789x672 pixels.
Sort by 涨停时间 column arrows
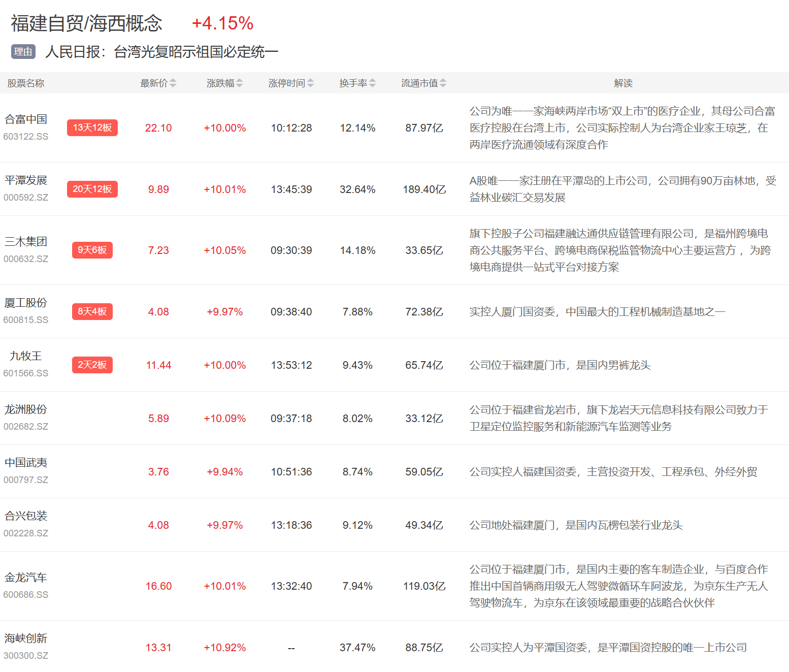[310, 83]
